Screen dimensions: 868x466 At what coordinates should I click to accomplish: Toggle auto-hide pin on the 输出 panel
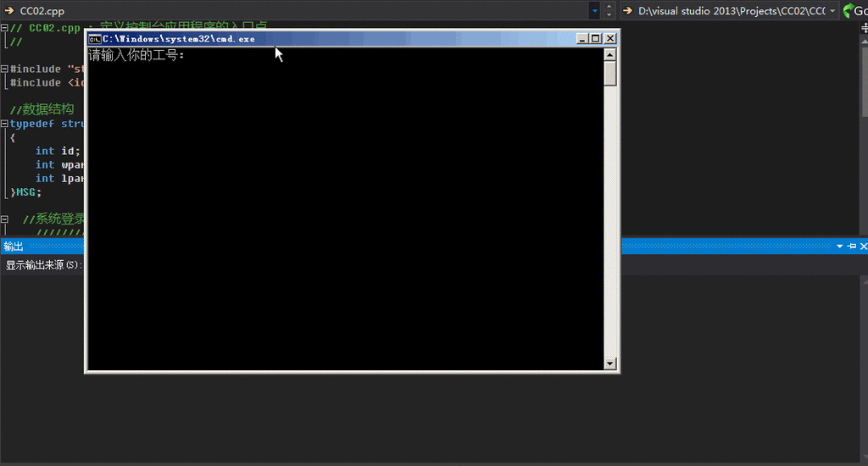pyautogui.click(x=852, y=246)
